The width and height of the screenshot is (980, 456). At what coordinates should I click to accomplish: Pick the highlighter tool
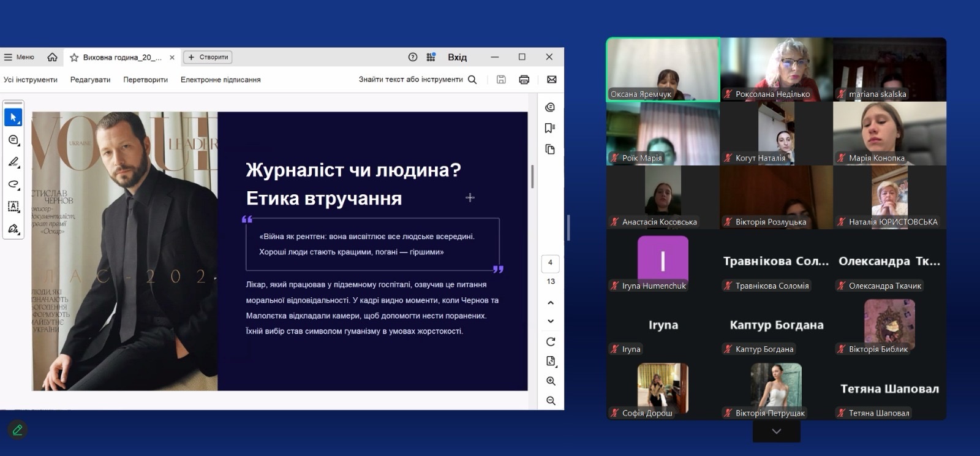click(x=13, y=162)
